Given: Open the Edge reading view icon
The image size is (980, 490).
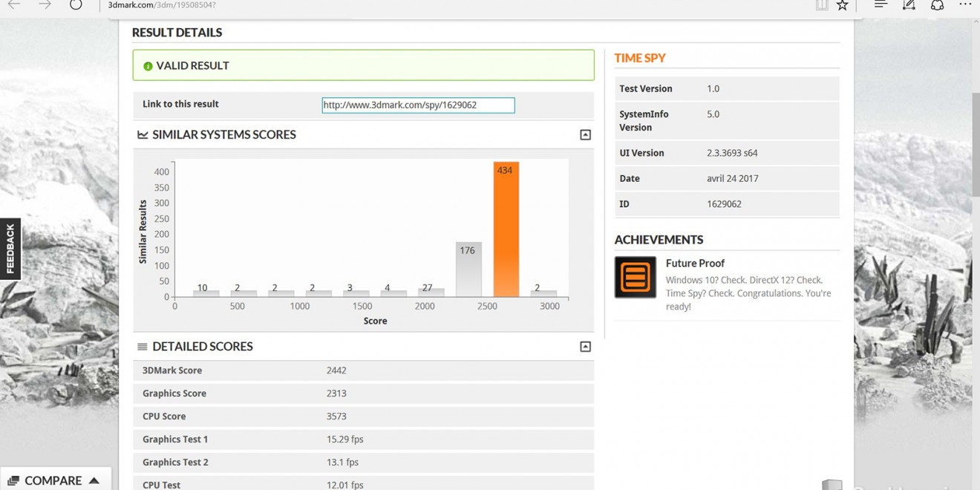Looking at the screenshot, I should (821, 5).
